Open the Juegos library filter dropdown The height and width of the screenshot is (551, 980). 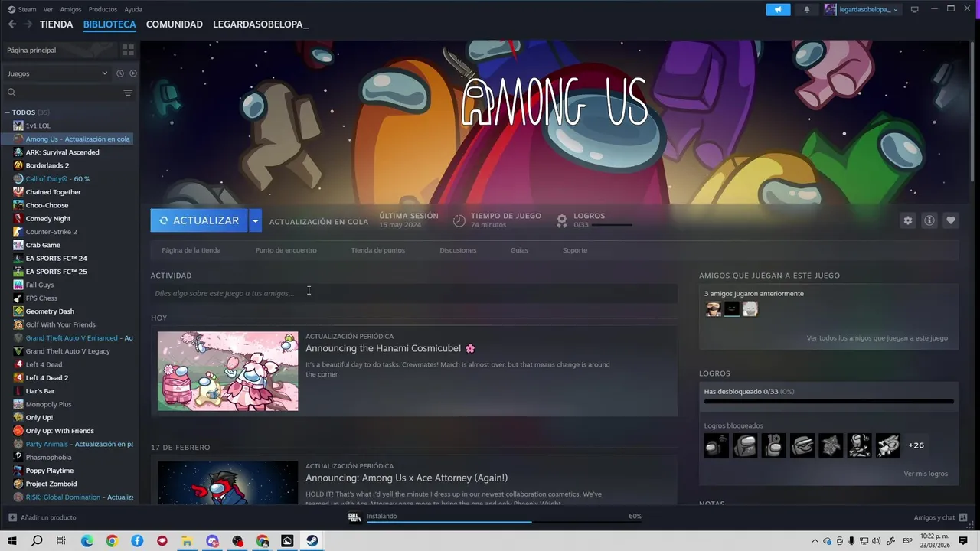pos(57,73)
